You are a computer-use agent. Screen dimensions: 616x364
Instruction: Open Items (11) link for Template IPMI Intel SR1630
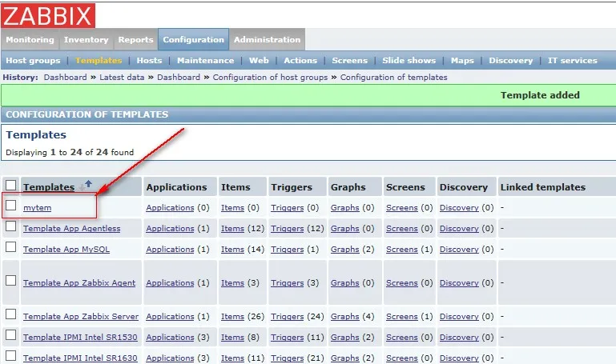(232, 358)
